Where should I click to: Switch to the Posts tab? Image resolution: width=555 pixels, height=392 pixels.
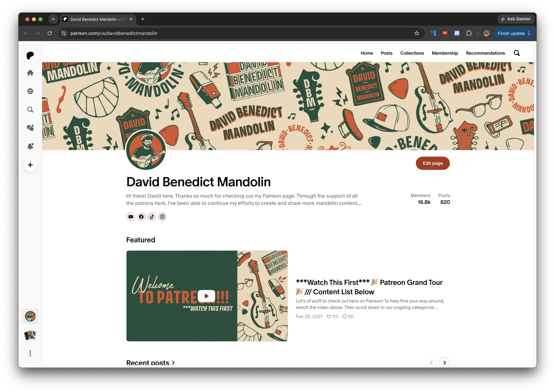(387, 53)
